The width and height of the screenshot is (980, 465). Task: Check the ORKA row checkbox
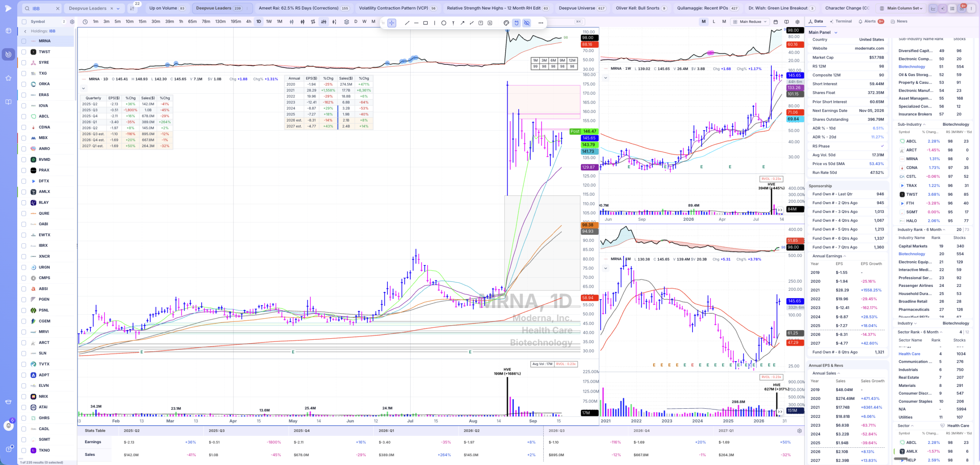(24, 84)
